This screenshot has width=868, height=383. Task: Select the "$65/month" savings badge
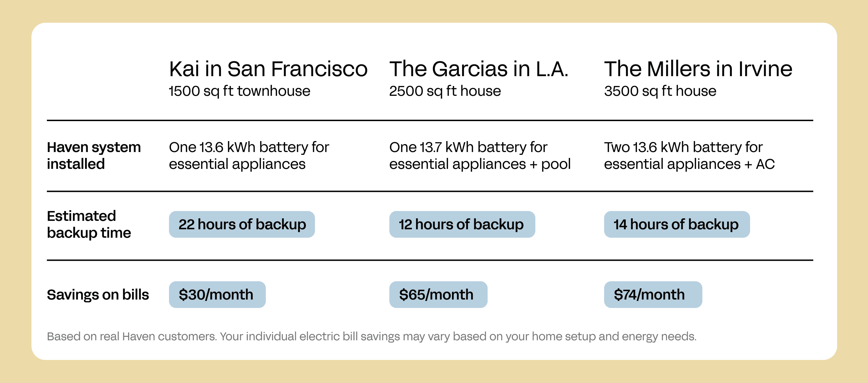pos(438,295)
